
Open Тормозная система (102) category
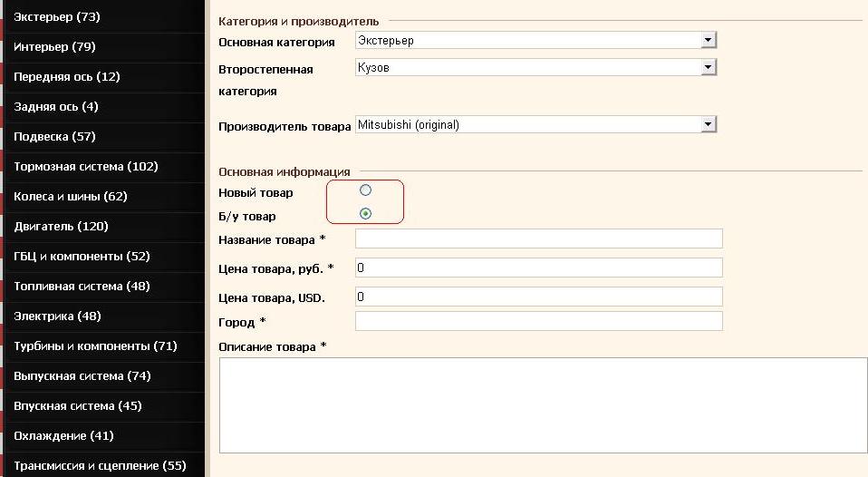86,167
